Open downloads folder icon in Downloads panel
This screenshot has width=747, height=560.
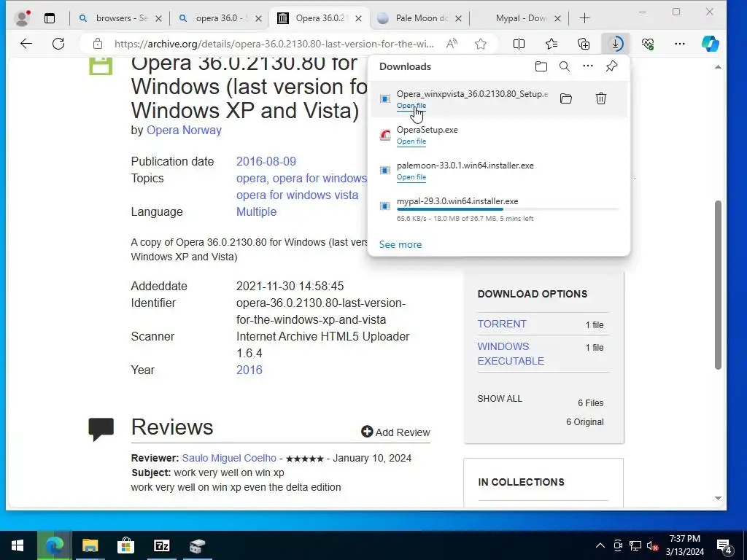coord(541,66)
